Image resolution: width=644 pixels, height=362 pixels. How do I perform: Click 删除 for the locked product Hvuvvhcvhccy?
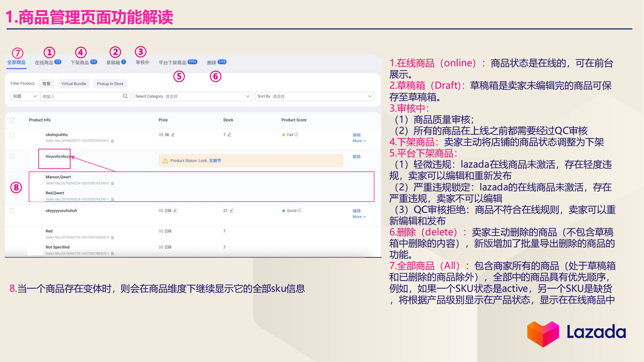(x=357, y=157)
